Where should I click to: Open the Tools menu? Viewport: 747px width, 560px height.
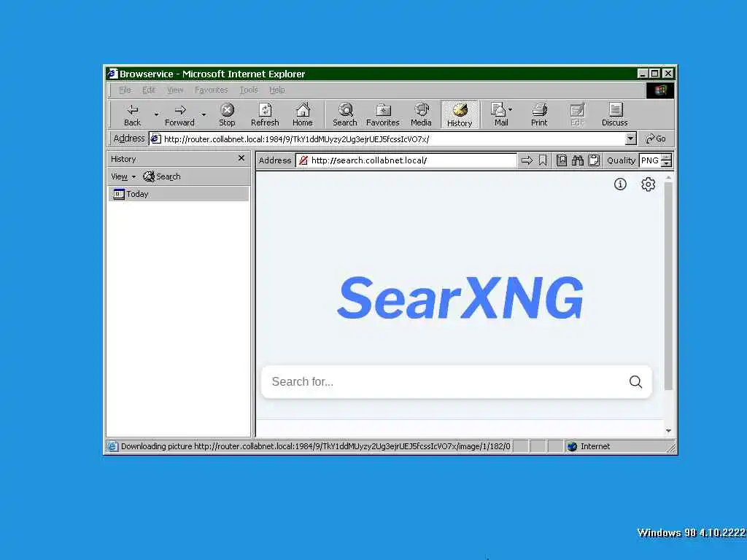249,90
